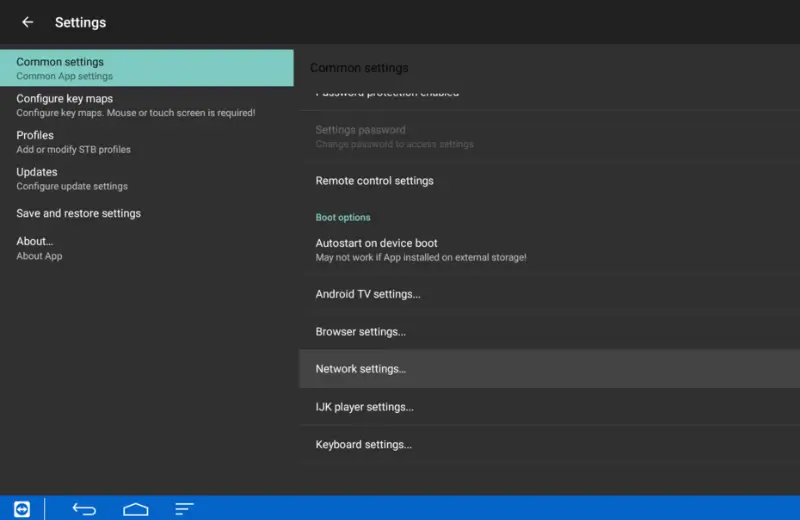Open Updates in the left sidebar

[146, 178]
